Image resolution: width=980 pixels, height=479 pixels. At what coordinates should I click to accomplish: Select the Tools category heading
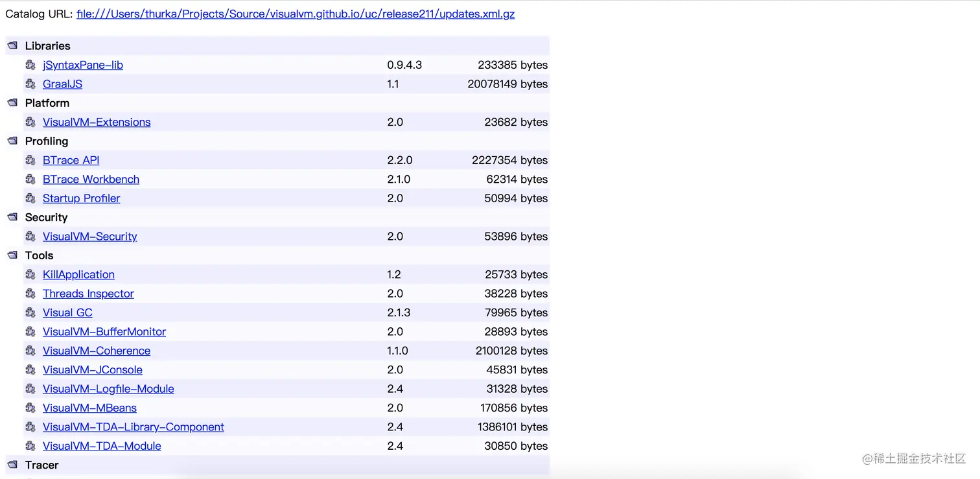point(40,255)
